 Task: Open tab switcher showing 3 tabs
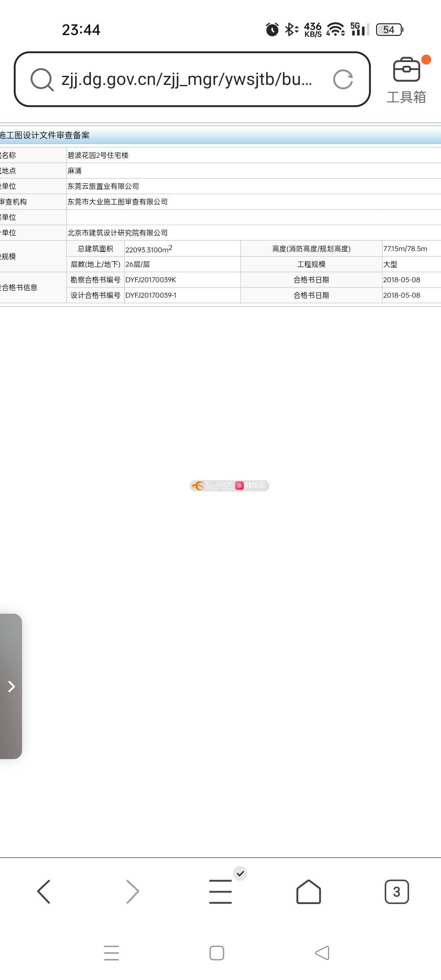pyautogui.click(x=396, y=892)
